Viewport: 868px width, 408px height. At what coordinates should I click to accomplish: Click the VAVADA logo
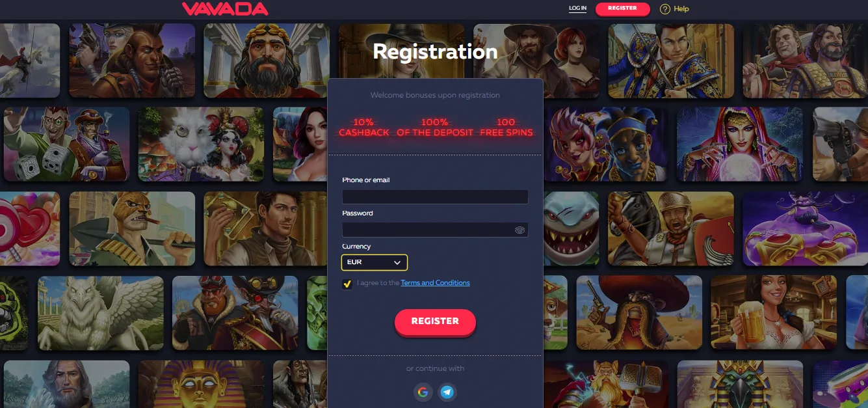click(225, 8)
